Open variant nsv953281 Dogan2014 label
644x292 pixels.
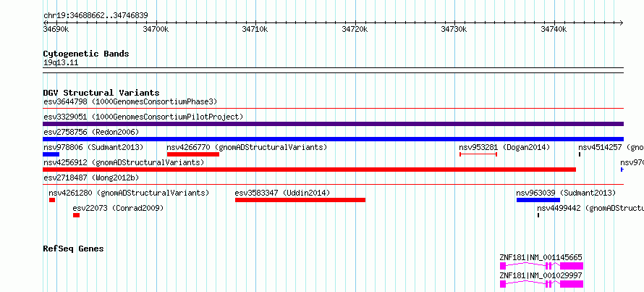(x=504, y=147)
